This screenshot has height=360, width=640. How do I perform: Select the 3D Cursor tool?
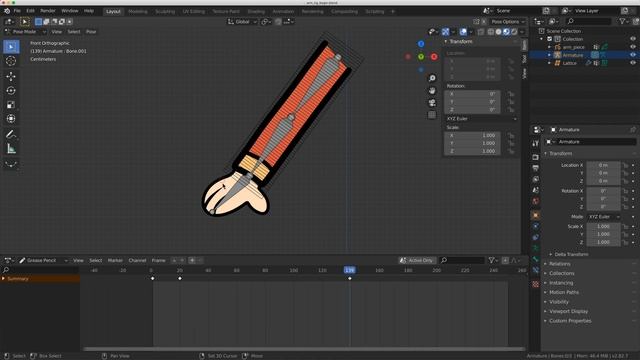click(11, 61)
